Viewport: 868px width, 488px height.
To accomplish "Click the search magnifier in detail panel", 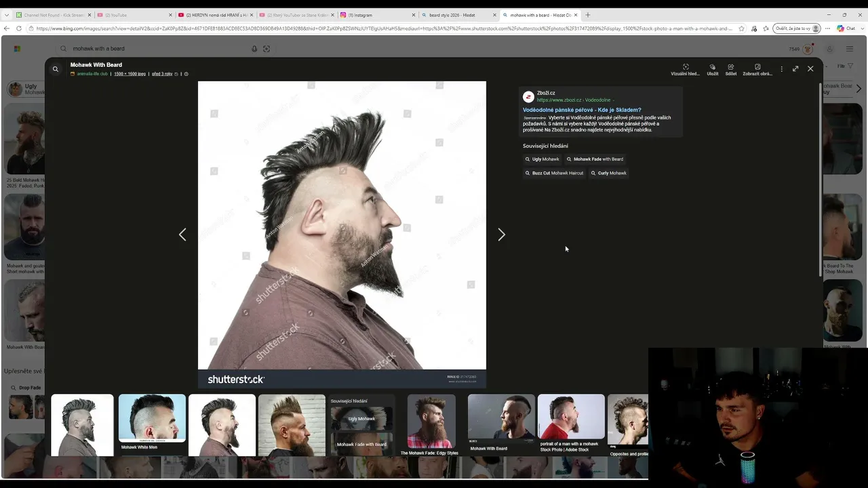I will [x=56, y=69].
